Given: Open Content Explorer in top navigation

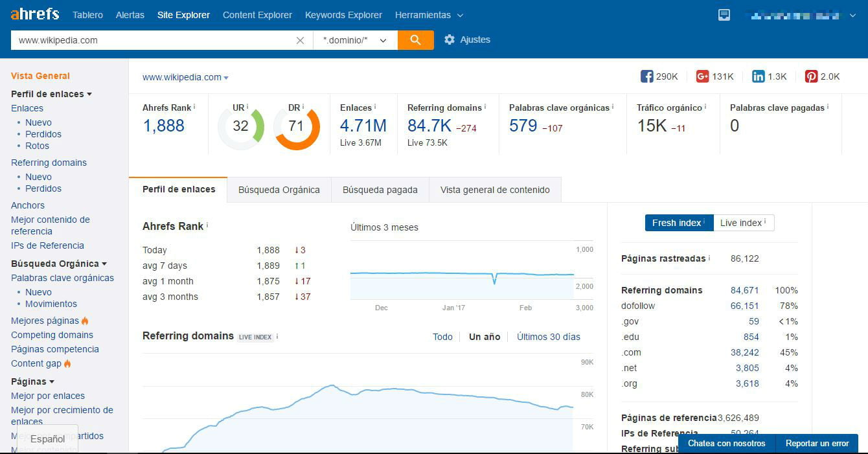Looking at the screenshot, I should point(257,15).
